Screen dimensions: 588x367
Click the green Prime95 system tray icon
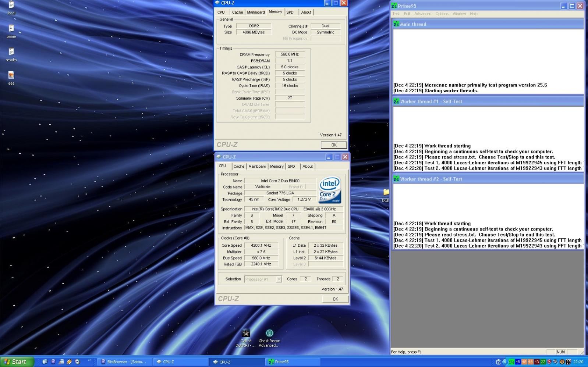point(511,362)
